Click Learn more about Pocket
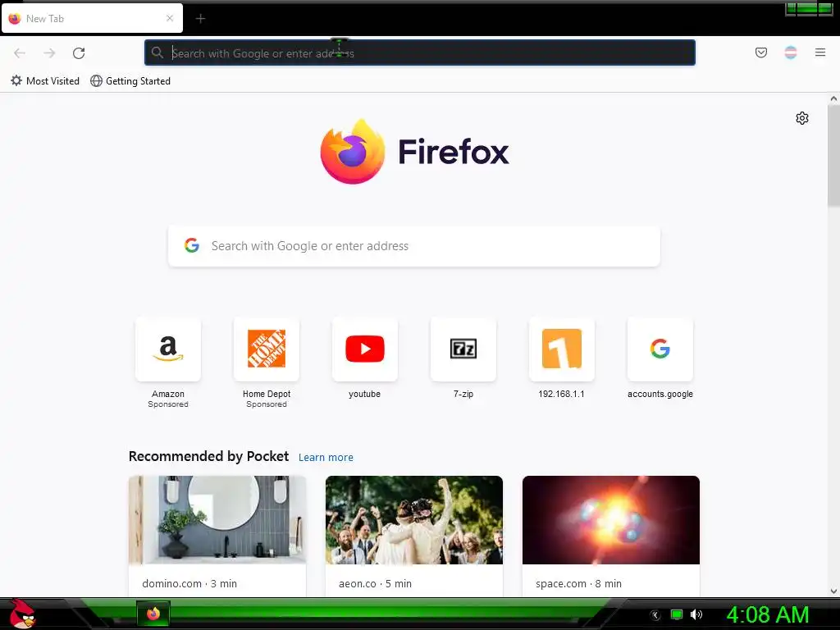840x630 pixels. 326,458
